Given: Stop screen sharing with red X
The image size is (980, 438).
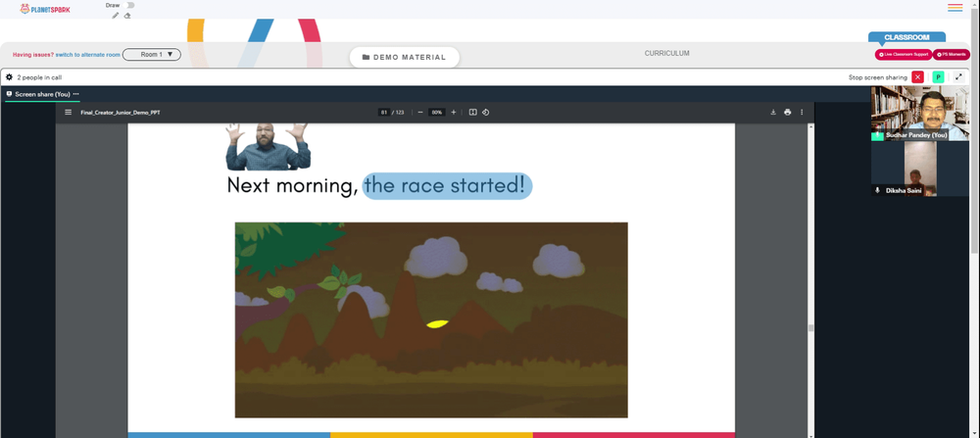Looking at the screenshot, I should point(917,77).
